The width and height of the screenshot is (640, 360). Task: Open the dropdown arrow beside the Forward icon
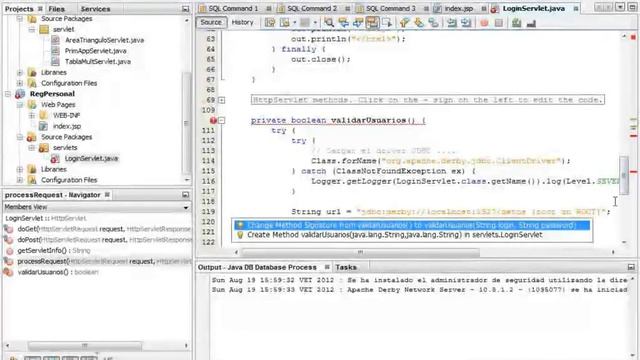(315, 23)
